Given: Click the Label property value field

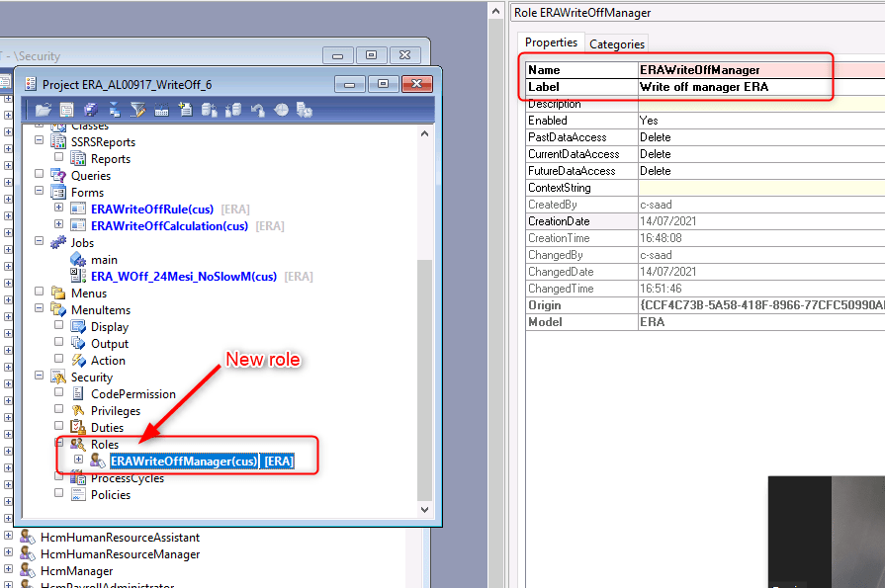Looking at the screenshot, I should (x=732, y=87).
